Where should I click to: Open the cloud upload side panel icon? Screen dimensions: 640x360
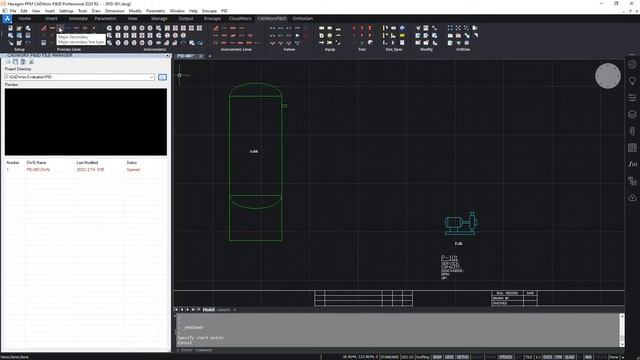632,198
